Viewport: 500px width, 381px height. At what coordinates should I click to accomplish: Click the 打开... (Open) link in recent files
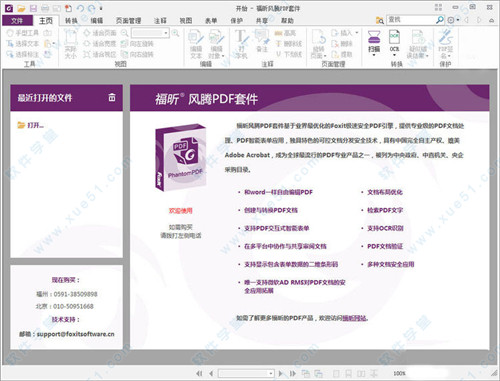pos(31,125)
